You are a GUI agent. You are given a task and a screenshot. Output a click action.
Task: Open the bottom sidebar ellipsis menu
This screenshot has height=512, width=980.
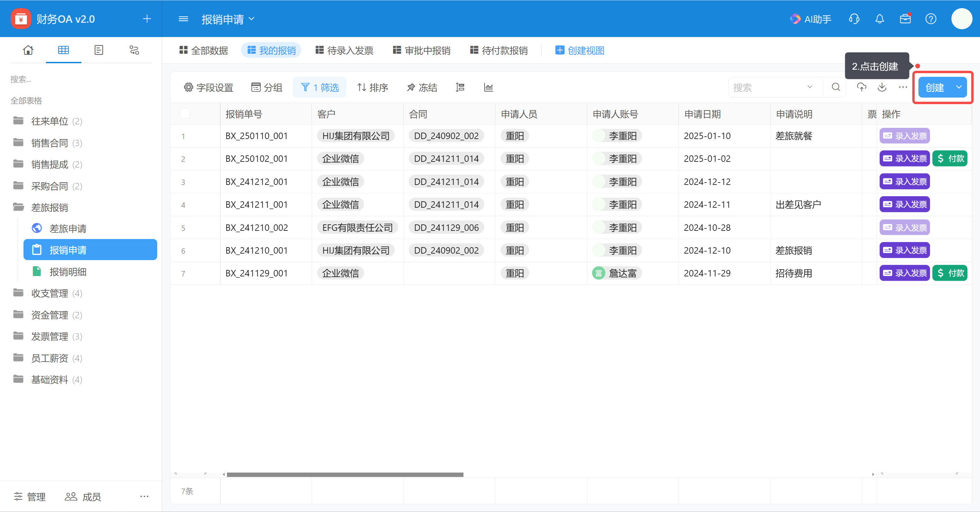(144, 496)
